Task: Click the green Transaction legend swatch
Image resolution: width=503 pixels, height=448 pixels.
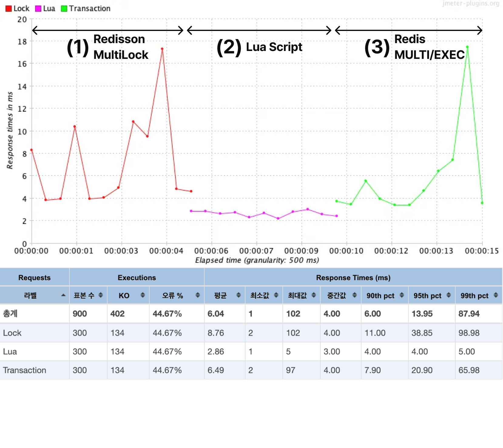Action: click(64, 9)
